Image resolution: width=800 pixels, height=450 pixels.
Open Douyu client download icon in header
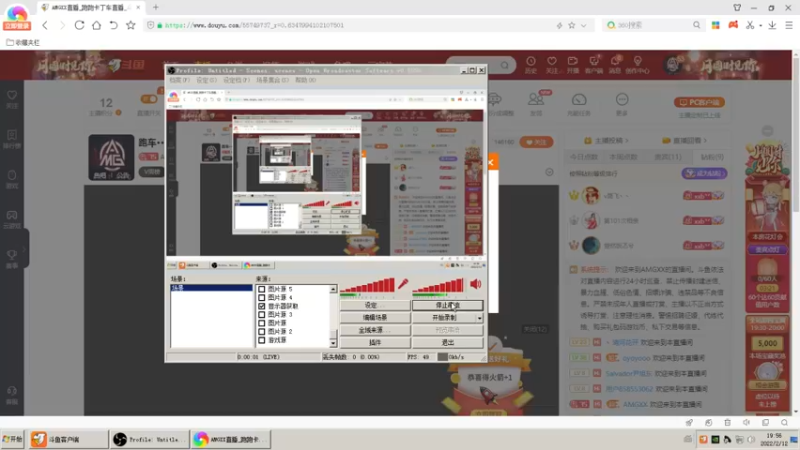(594, 65)
